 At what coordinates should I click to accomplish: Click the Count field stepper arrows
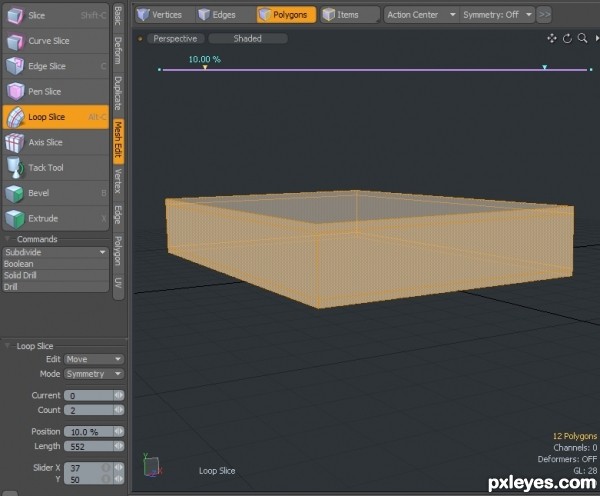click(119, 410)
